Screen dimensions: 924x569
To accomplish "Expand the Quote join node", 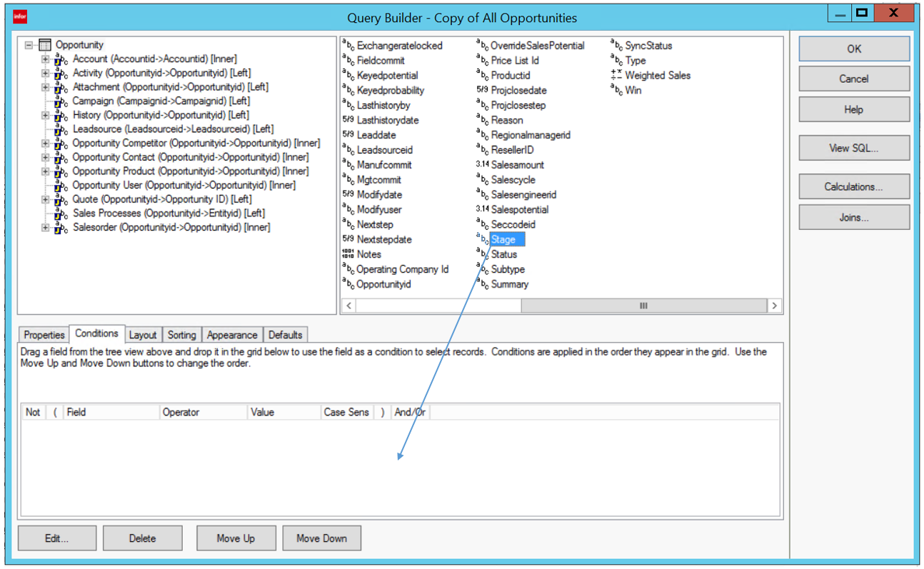I will [46, 199].
